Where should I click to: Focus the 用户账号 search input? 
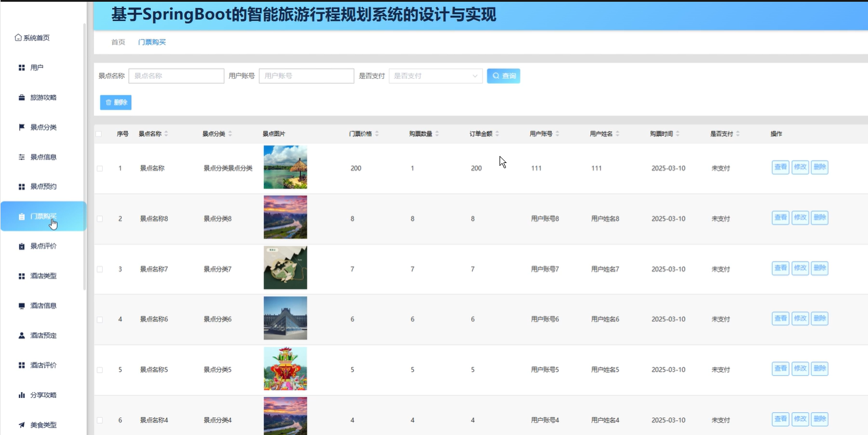point(306,76)
